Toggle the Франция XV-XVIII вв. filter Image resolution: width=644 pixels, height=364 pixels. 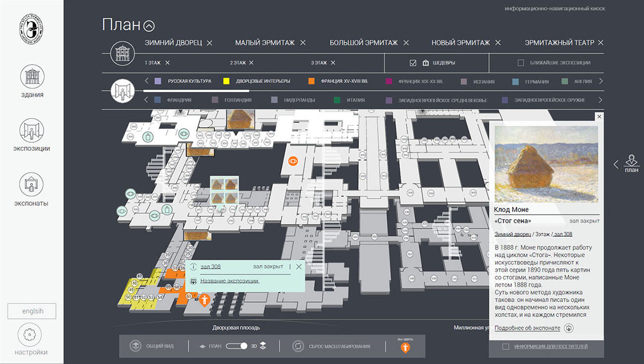tap(338, 82)
